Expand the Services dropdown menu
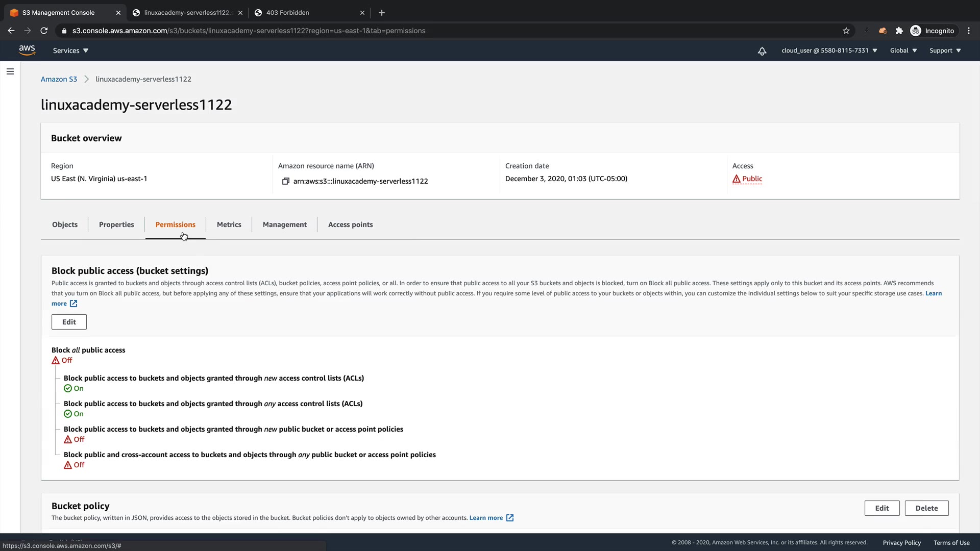This screenshot has height=551, width=980. (70, 51)
